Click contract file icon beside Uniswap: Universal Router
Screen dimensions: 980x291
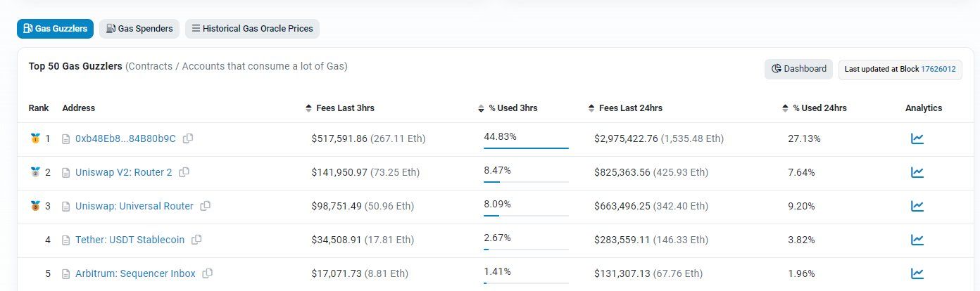tap(66, 207)
